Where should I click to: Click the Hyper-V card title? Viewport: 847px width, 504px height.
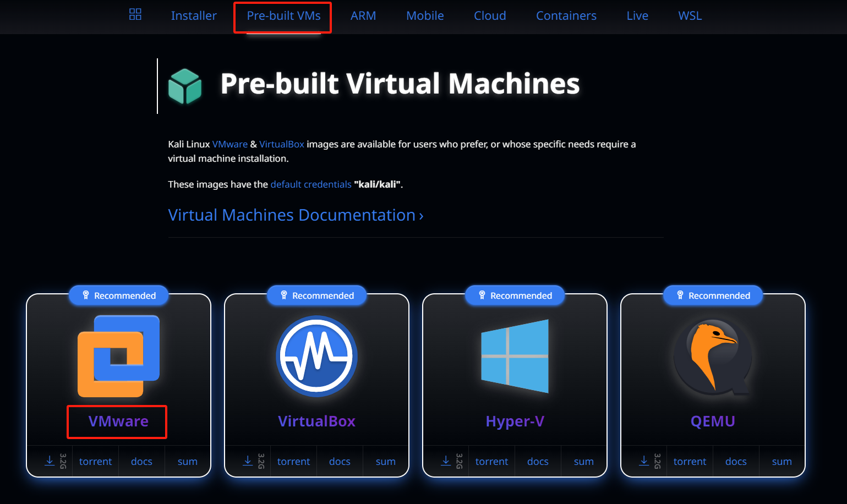tap(515, 421)
